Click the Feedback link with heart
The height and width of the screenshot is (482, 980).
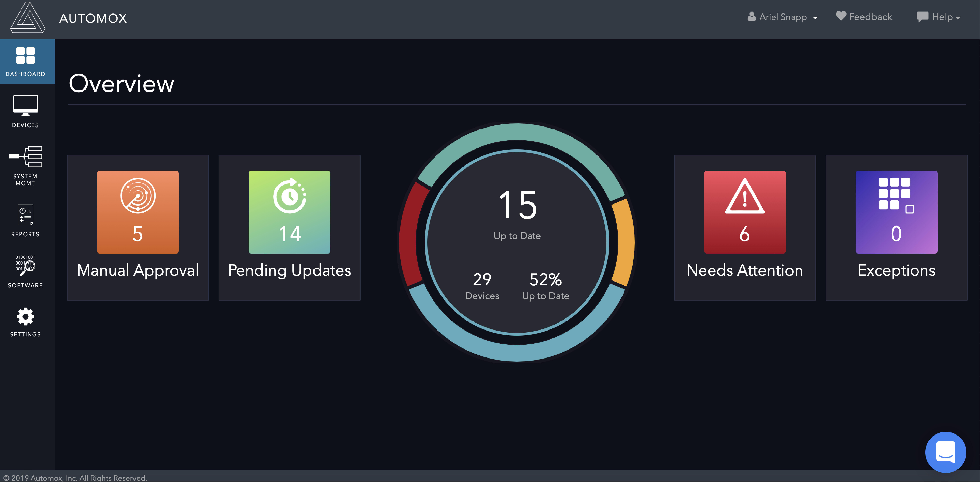click(x=864, y=17)
